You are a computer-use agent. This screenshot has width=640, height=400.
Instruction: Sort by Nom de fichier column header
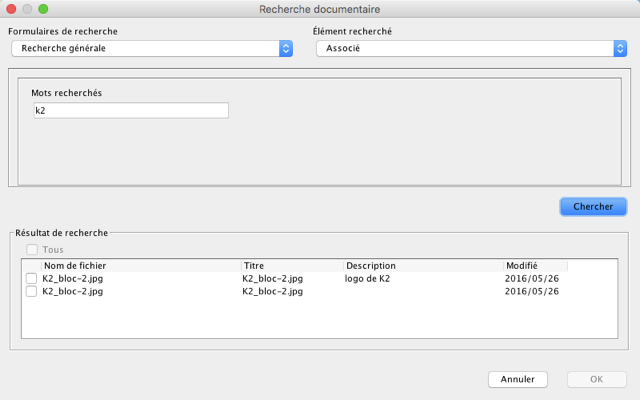pos(140,266)
